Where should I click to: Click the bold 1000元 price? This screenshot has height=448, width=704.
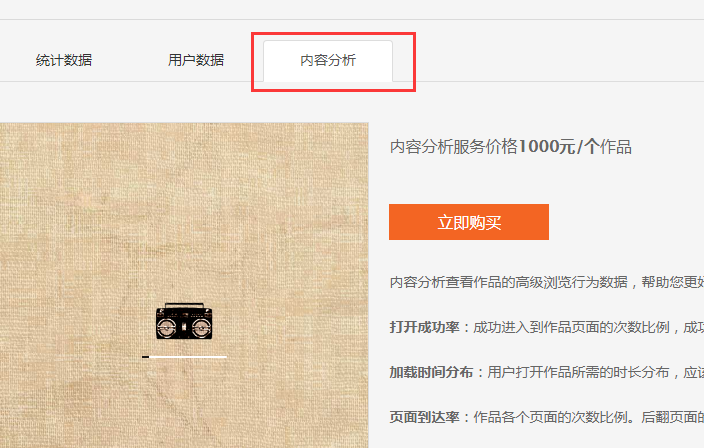click(546, 147)
